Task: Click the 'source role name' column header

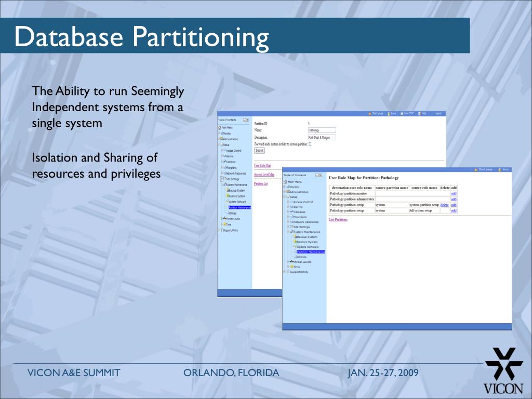Action: [x=424, y=188]
